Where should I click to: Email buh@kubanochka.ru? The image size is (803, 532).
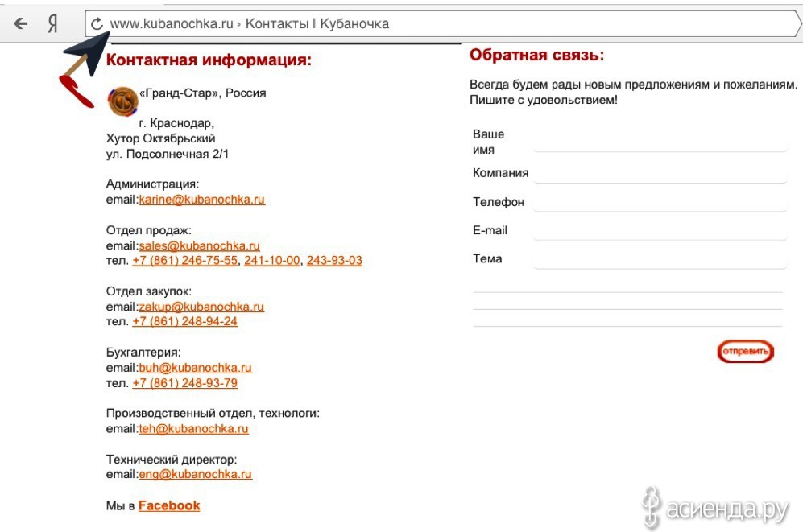point(195,368)
